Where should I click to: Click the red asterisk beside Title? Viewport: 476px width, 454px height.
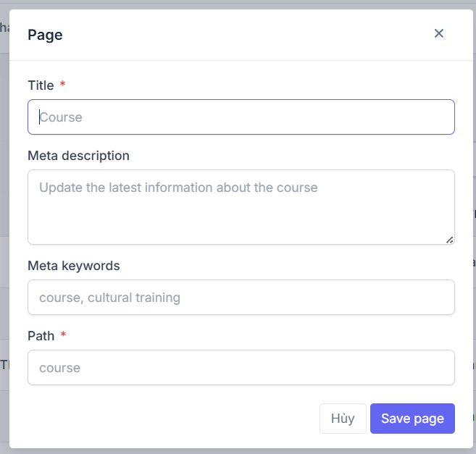[62, 83]
